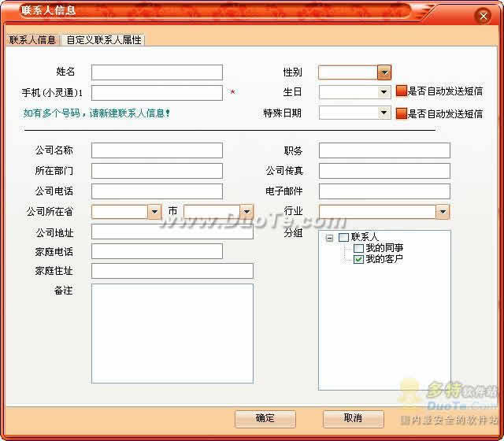This screenshot has height=441, width=504.
Task: Open the 行业 industry dropdown
Action: 443,212
